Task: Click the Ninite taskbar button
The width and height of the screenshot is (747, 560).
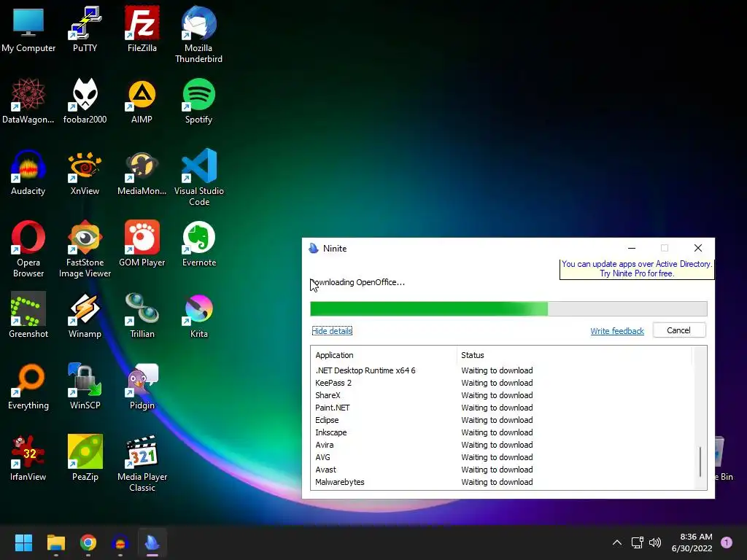Action: click(x=152, y=542)
